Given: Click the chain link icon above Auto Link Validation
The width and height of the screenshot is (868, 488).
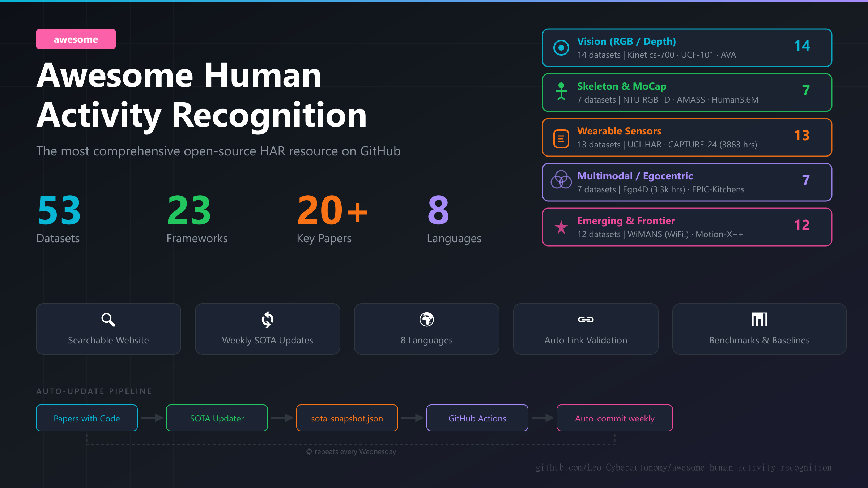Looking at the screenshot, I should pos(585,320).
